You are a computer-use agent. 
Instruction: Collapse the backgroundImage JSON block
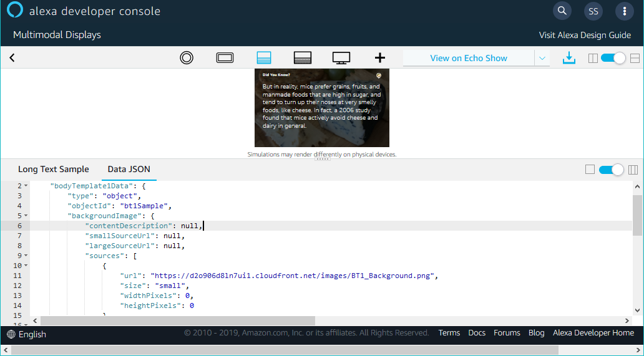pyautogui.click(x=26, y=216)
